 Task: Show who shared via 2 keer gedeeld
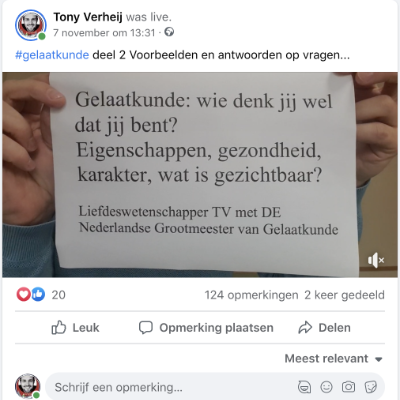(344, 295)
